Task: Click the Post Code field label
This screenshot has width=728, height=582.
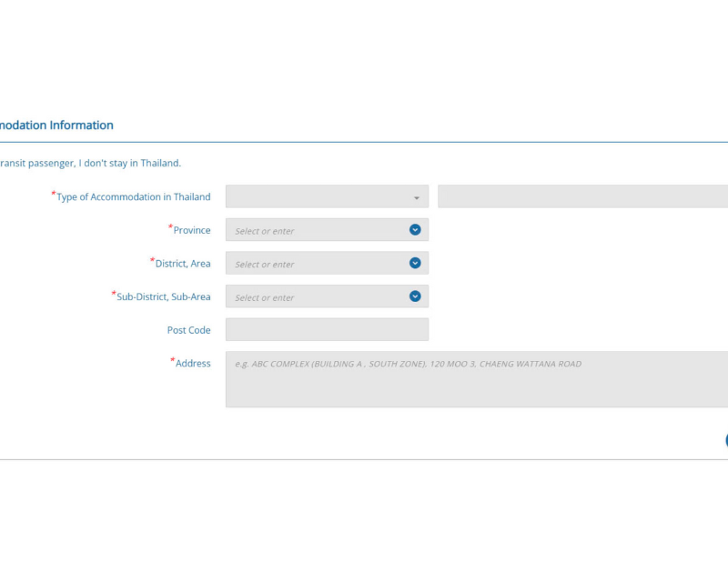Action: (188, 330)
